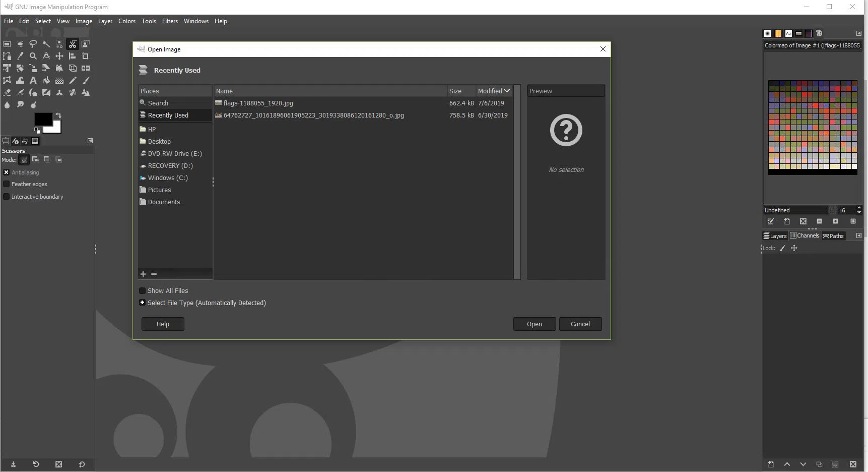Set Scissors mode to subtract from selection
Viewport: 868px width, 472px height.
(x=47, y=160)
